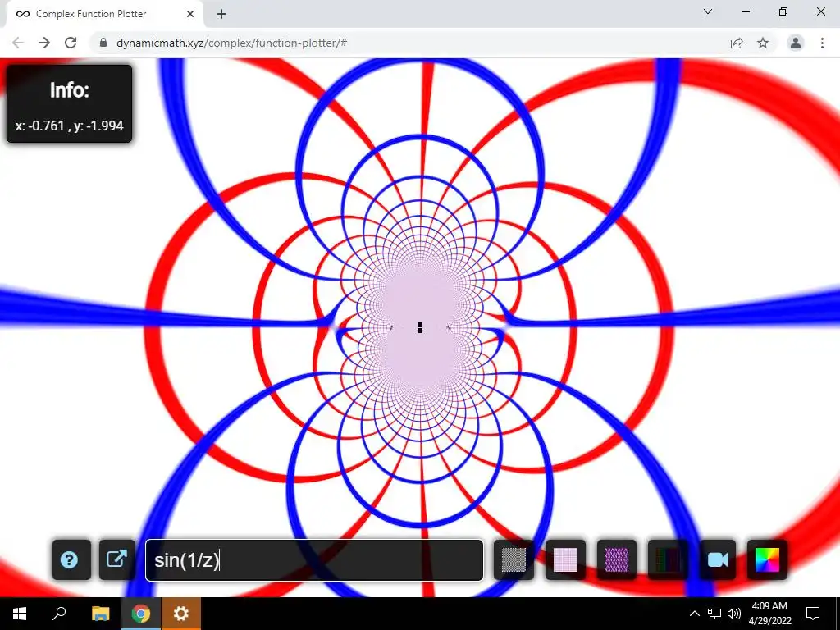
Task: Open network status tray icon
Action: (714, 614)
